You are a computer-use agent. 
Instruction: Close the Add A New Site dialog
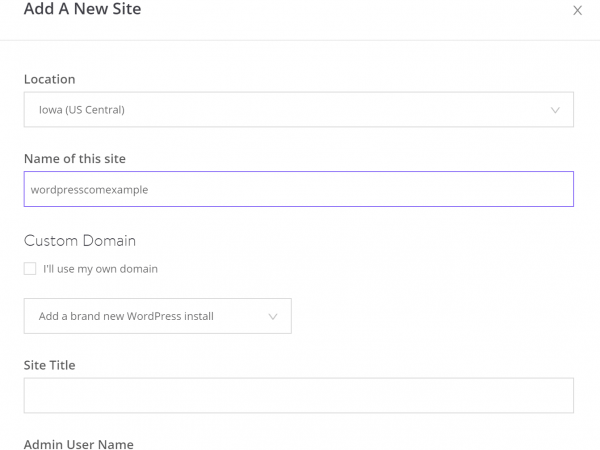click(577, 11)
